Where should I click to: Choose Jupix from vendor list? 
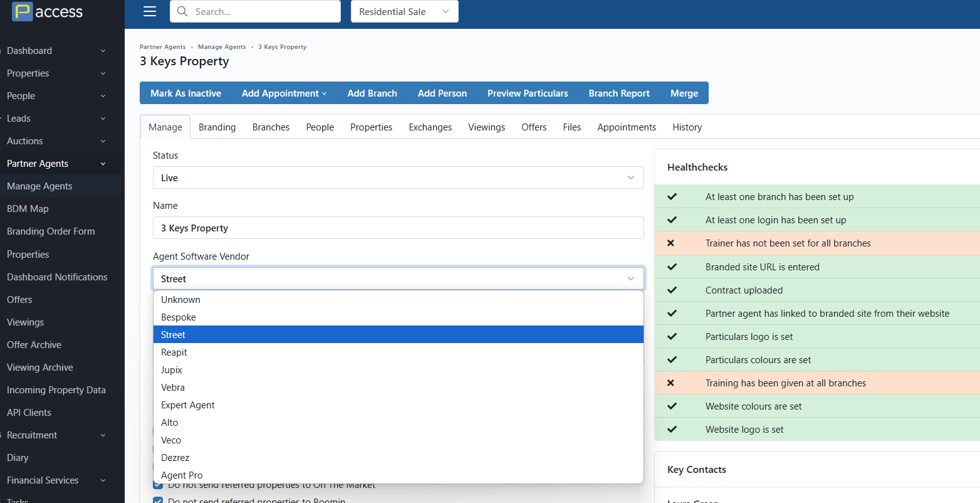coord(398,370)
